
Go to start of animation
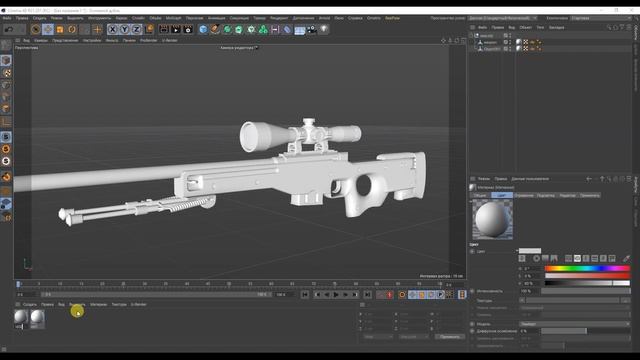point(305,294)
